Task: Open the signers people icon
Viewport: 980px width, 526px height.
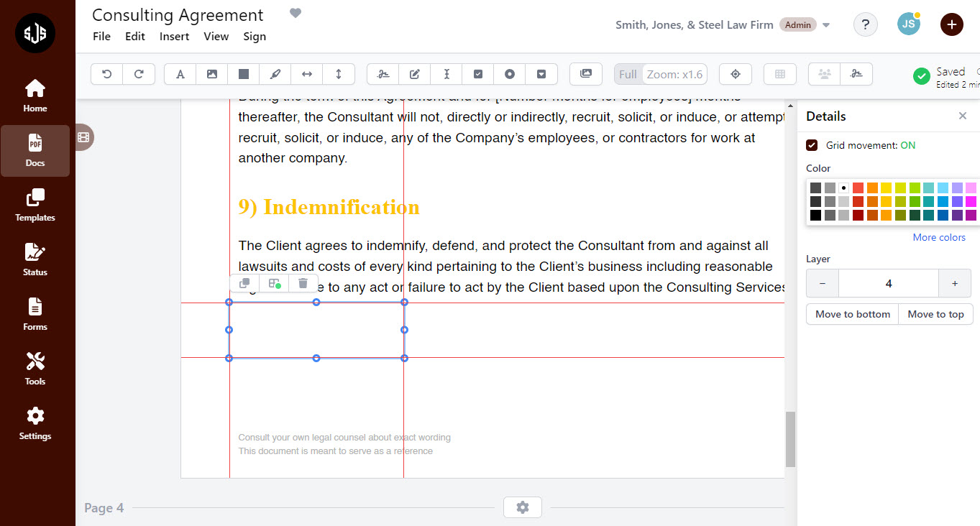Action: tap(825, 74)
